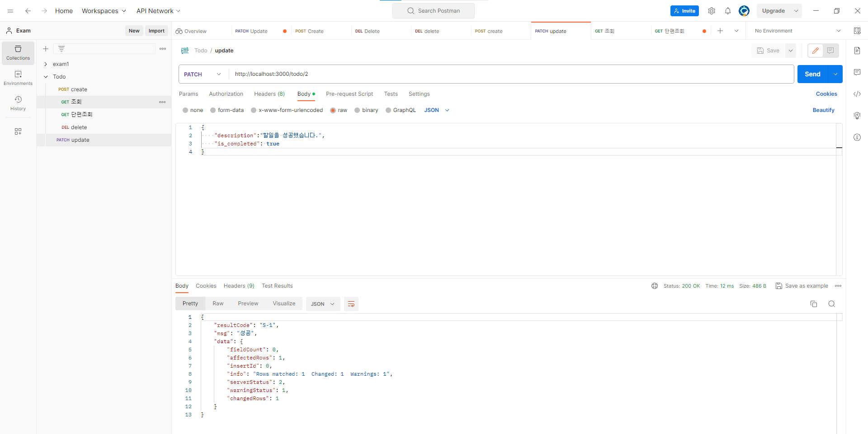868x434 pixels.
Task: Toggle response line wrap icon
Action: tap(351, 304)
